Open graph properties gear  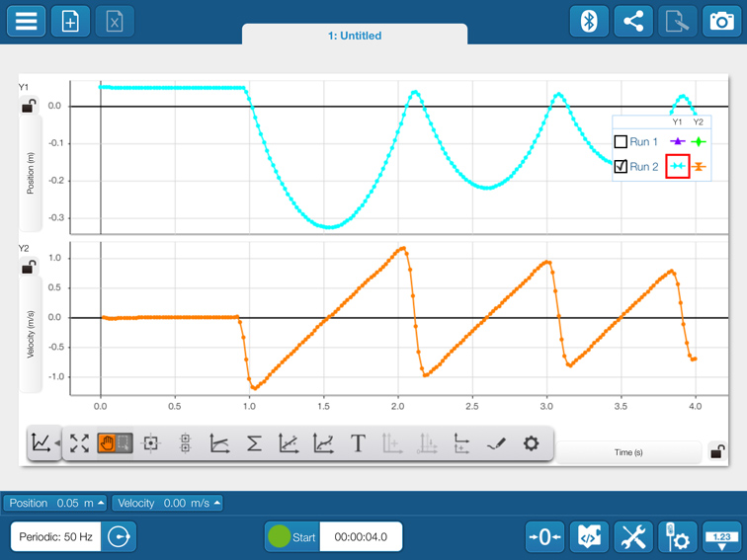click(x=531, y=443)
